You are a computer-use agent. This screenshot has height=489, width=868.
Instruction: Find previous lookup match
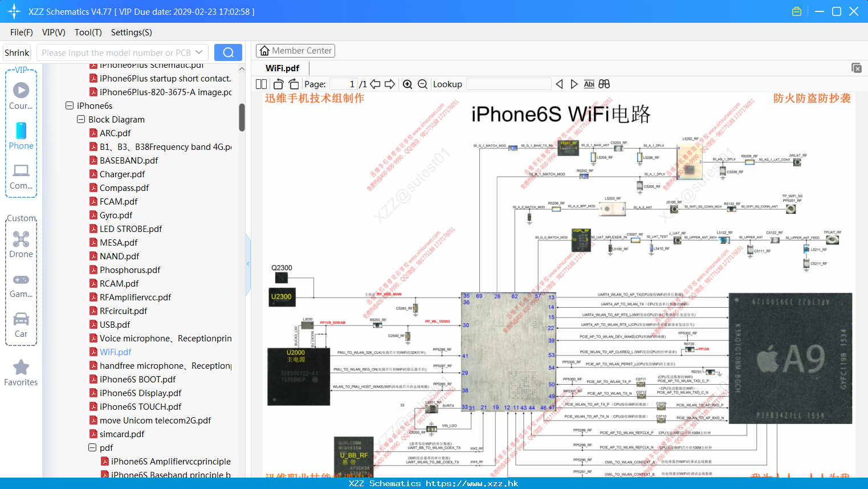coord(559,84)
